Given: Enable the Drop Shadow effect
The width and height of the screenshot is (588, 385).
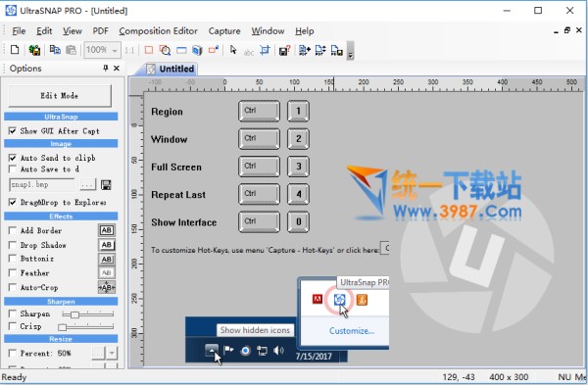Looking at the screenshot, I should (13, 245).
